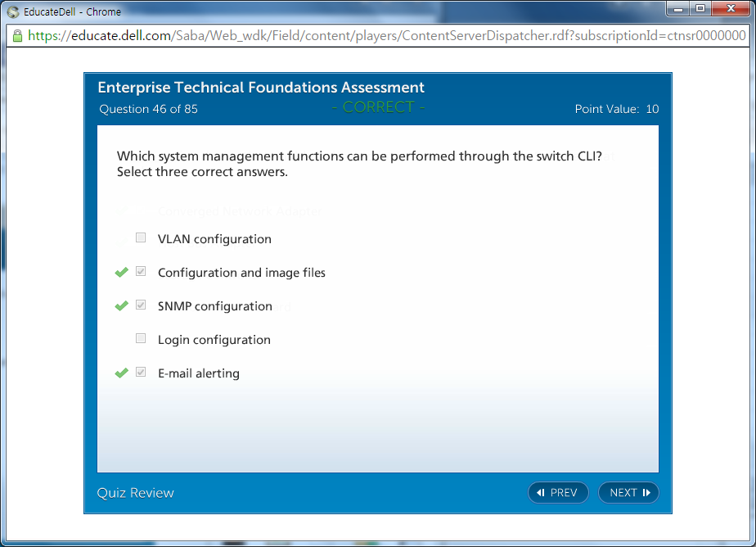Go back with the PREV button

point(558,492)
